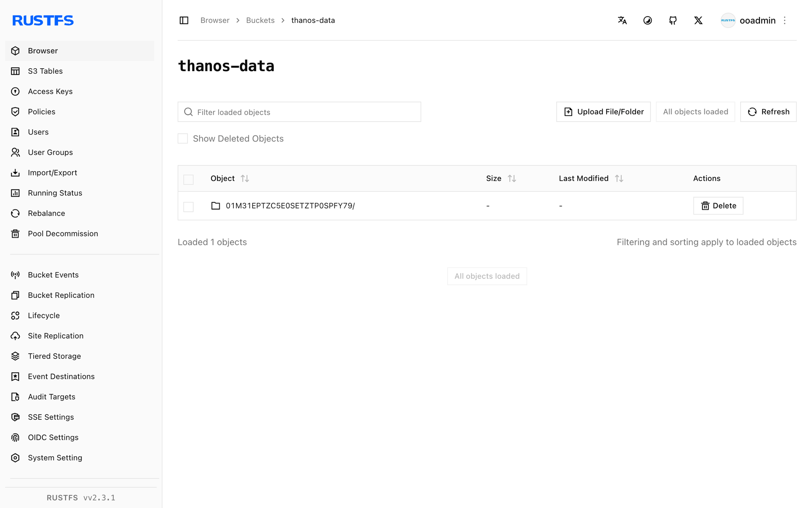Go to User Groups in sidebar

(80, 152)
